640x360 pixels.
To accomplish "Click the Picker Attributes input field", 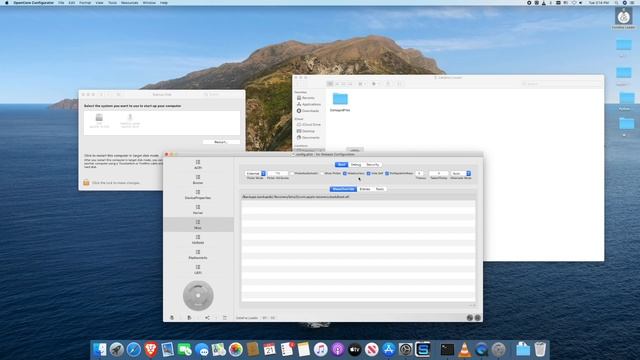I will [x=278, y=173].
